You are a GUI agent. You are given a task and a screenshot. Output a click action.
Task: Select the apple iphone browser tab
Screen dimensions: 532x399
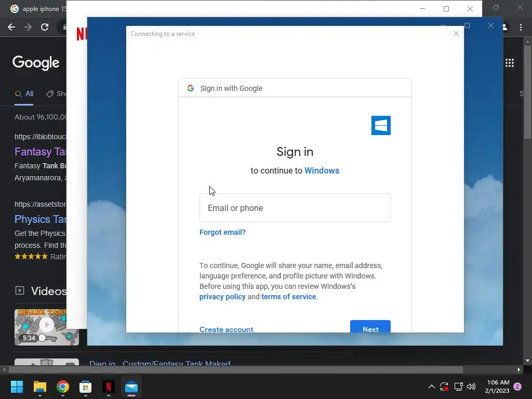[x=38, y=9]
